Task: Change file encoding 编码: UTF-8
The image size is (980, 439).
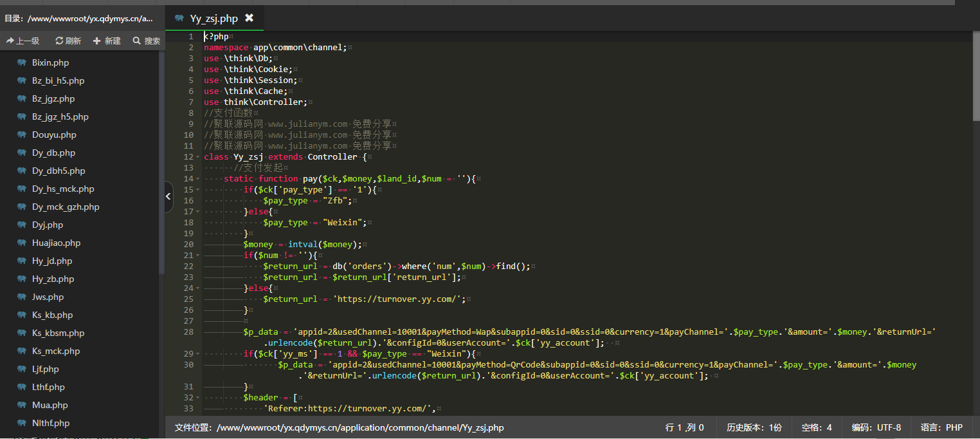Action: tap(876, 427)
